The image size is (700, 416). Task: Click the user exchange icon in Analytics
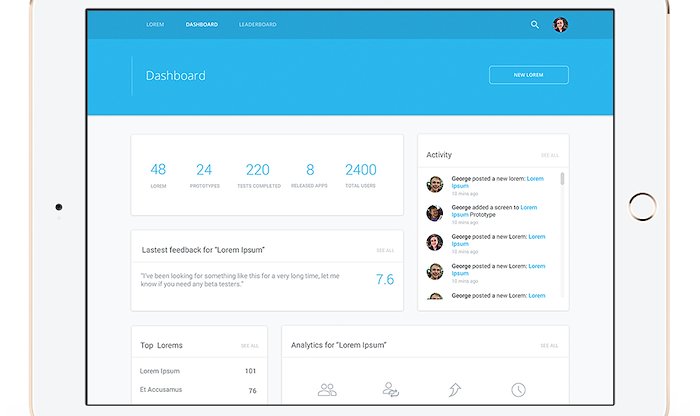click(391, 390)
